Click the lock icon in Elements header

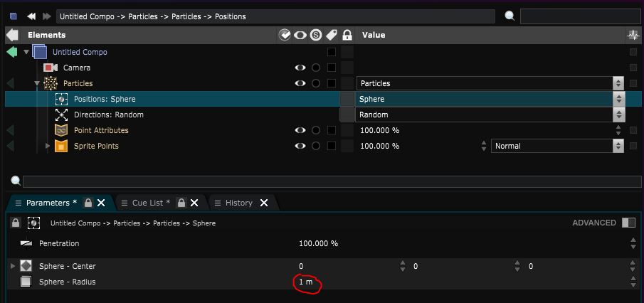point(347,35)
